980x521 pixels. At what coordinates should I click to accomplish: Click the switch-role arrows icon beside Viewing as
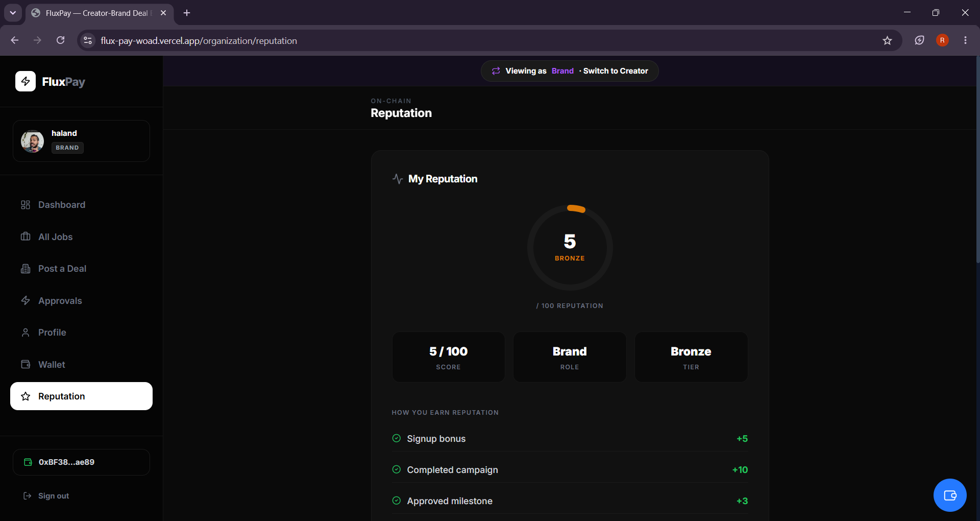point(496,71)
